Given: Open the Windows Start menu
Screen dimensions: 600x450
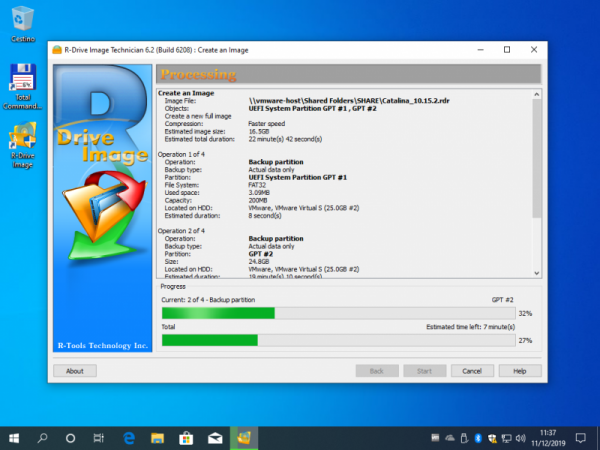Looking at the screenshot, I should click(x=14, y=438).
